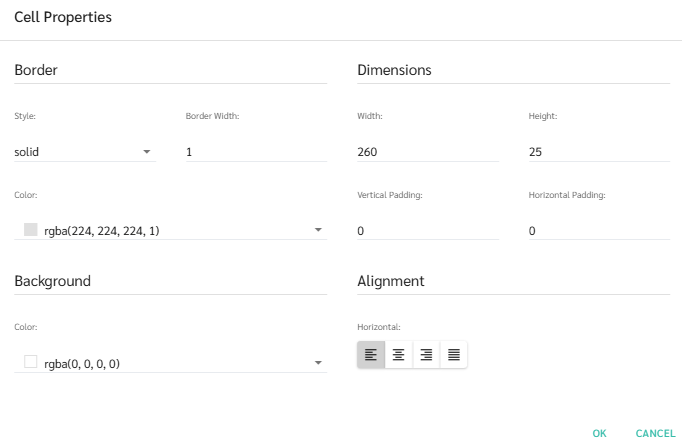Click the Cell Properties dialog title
The height and width of the screenshot is (448, 682).
63,17
